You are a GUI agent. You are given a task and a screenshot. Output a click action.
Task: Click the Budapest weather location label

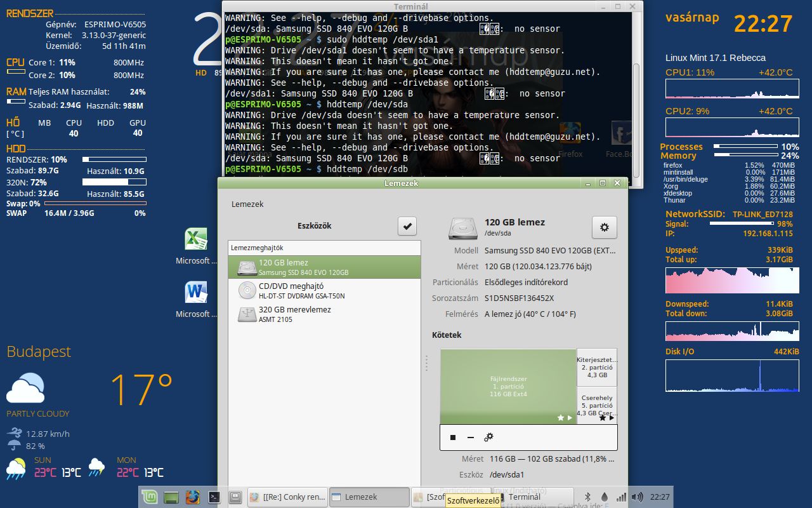pyautogui.click(x=39, y=352)
